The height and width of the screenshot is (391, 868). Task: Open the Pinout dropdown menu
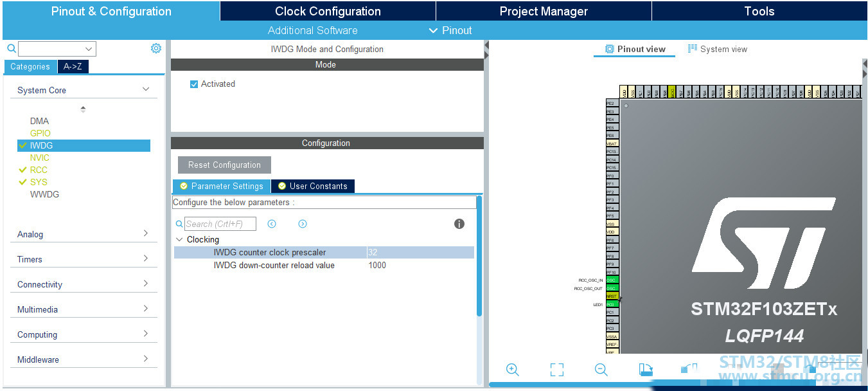coord(450,30)
